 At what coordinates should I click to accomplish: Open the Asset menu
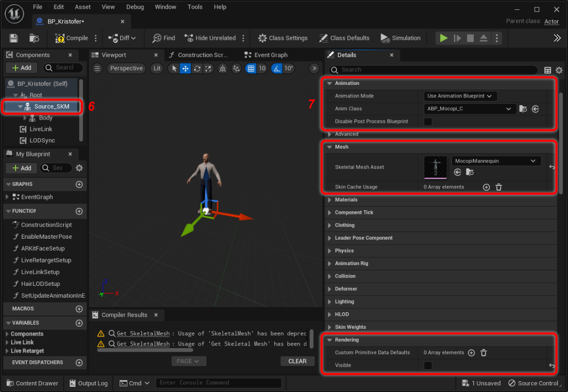click(x=82, y=7)
